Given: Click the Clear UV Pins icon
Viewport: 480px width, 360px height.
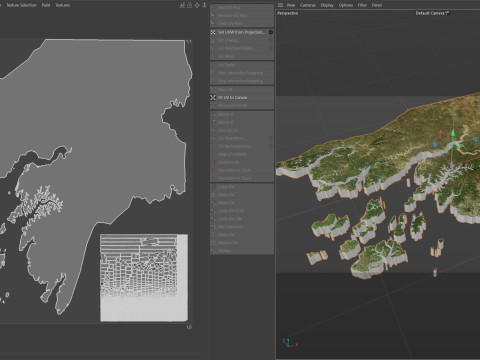Looking at the screenshot, I should [x=213, y=23].
